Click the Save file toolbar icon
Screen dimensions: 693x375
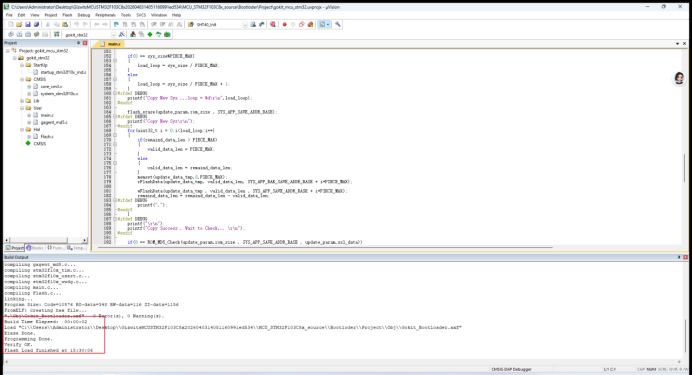click(x=28, y=24)
